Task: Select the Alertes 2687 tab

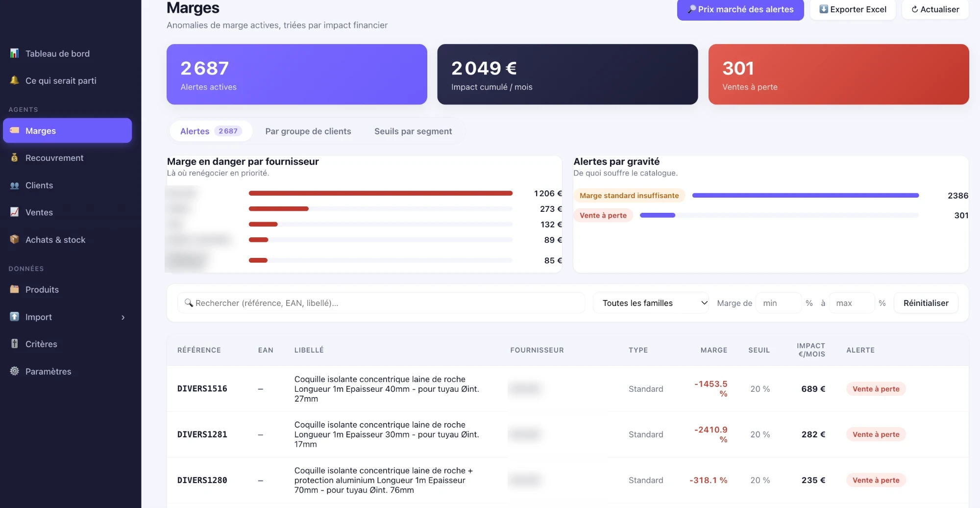Action: point(211,131)
